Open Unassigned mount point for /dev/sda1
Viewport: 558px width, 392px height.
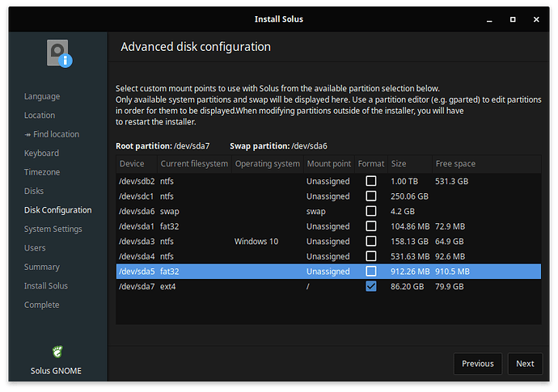click(x=328, y=226)
